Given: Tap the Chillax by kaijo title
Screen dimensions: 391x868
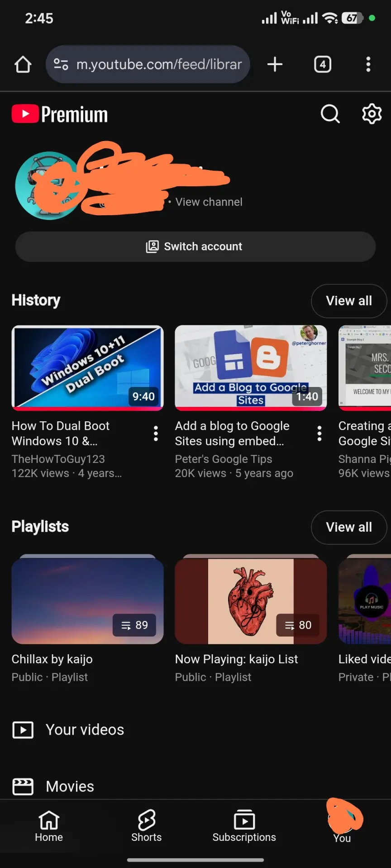Looking at the screenshot, I should tap(52, 659).
